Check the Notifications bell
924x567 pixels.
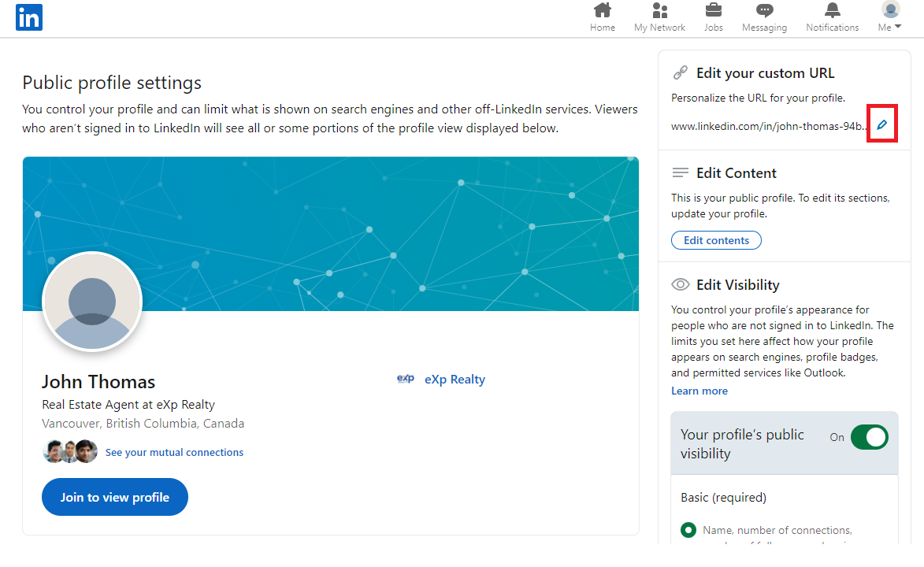832,11
